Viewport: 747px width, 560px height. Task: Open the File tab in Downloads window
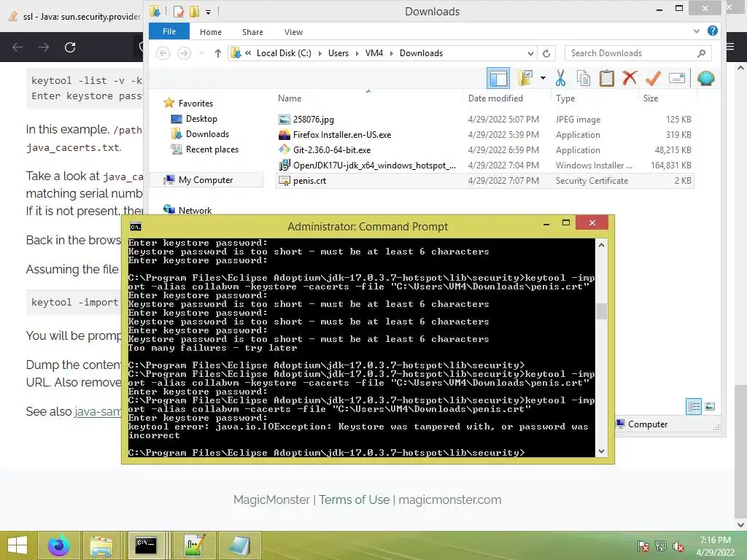[169, 31]
